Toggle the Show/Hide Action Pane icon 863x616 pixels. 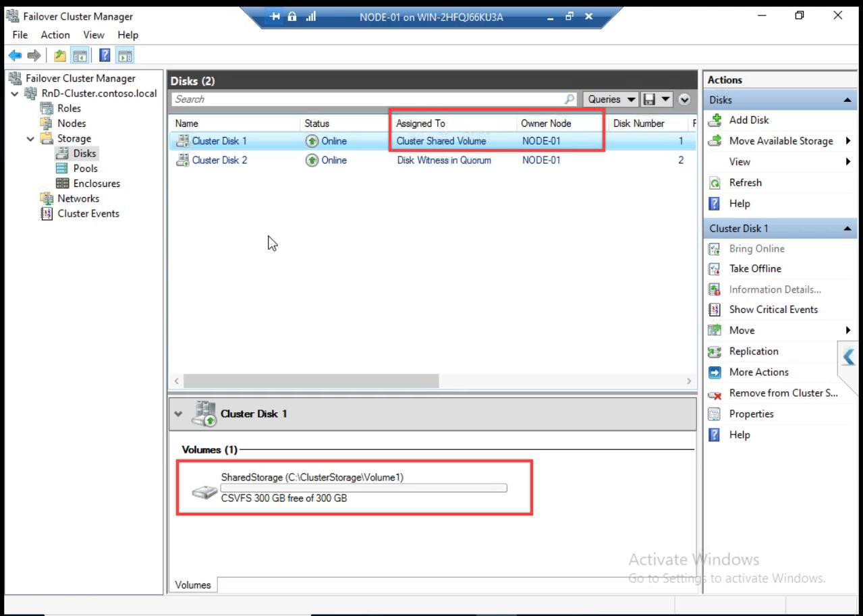click(125, 56)
